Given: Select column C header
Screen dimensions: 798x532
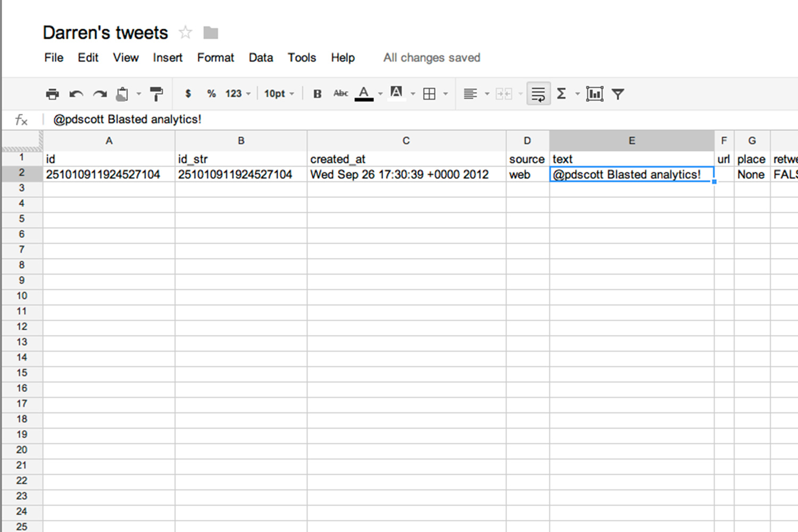Looking at the screenshot, I should (x=406, y=141).
